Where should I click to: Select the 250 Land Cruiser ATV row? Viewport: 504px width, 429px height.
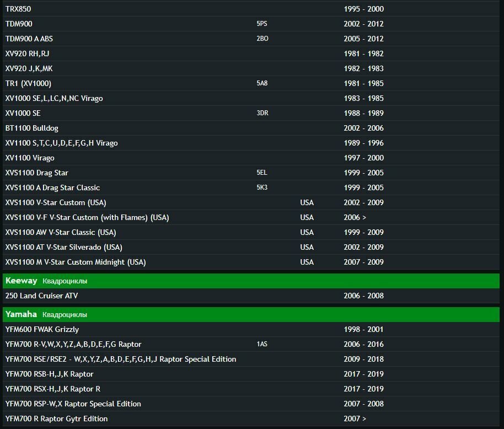[x=251, y=296]
